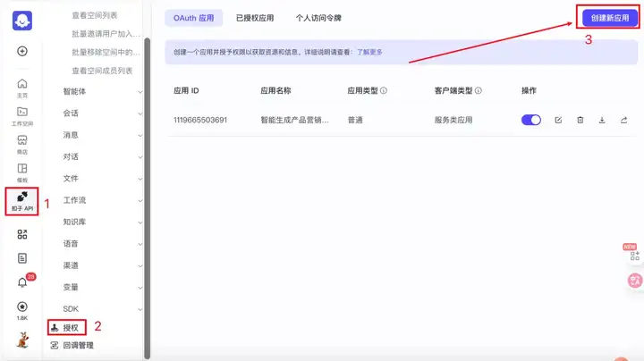This screenshot has width=644, height=361.
Task: Open 商店 store in sidebar
Action: point(22,145)
